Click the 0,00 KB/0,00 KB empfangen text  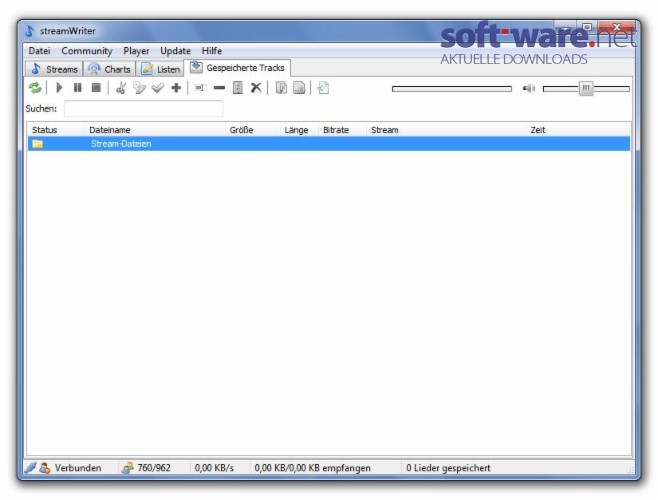(x=312, y=468)
